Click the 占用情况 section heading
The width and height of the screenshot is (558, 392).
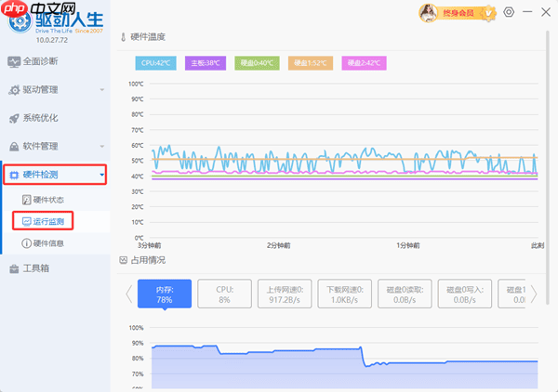(148, 260)
